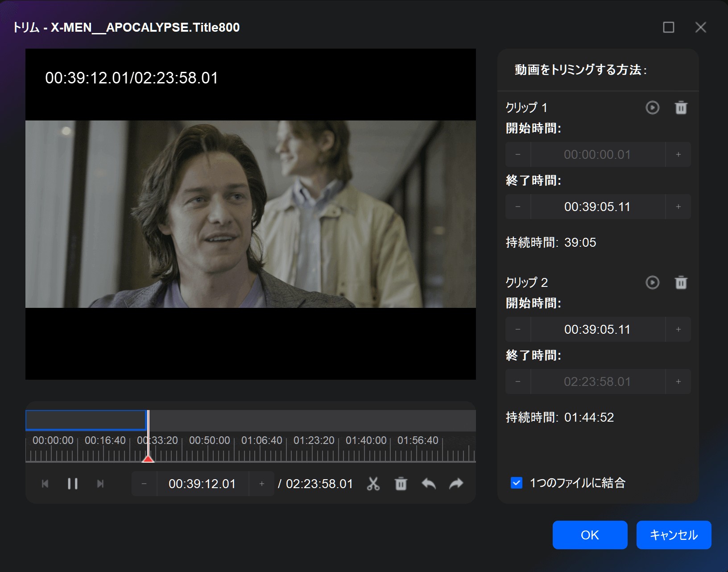Seek timeline to 00:50:00 mark
The image size is (728, 572).
pyautogui.click(x=209, y=440)
